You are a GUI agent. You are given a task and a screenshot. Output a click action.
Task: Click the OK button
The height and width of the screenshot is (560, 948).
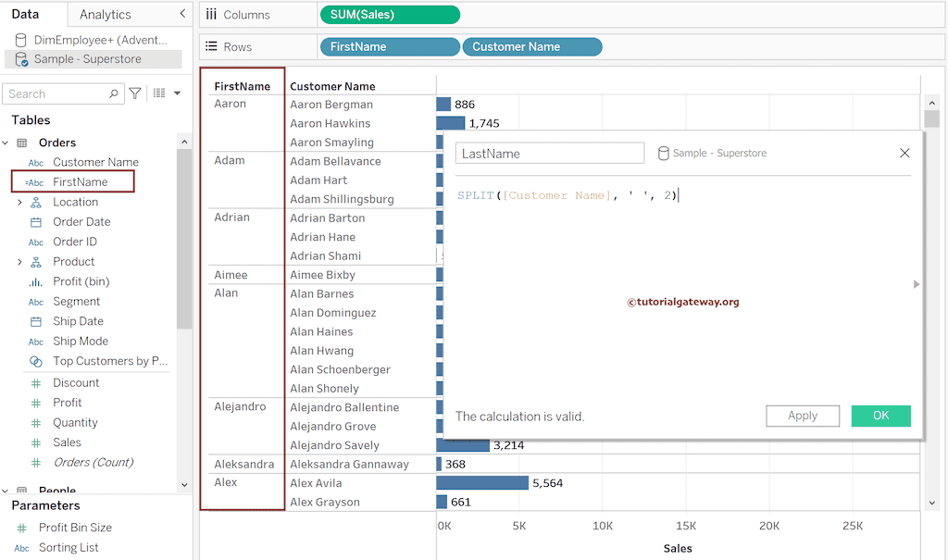coord(881,417)
